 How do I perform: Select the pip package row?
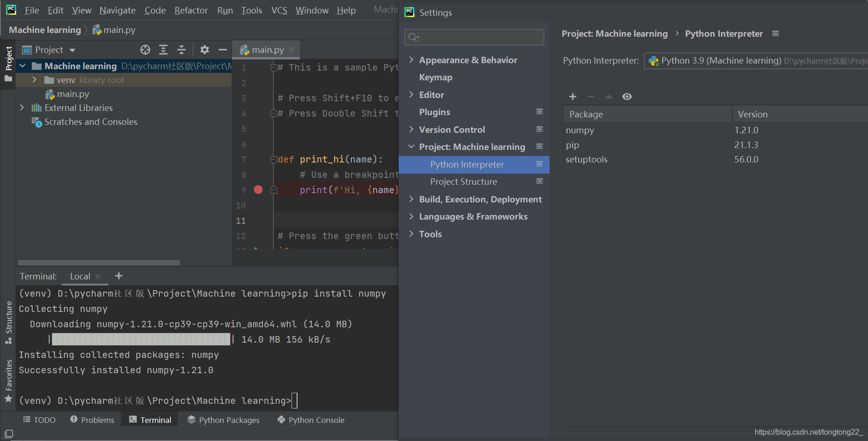[715, 145]
